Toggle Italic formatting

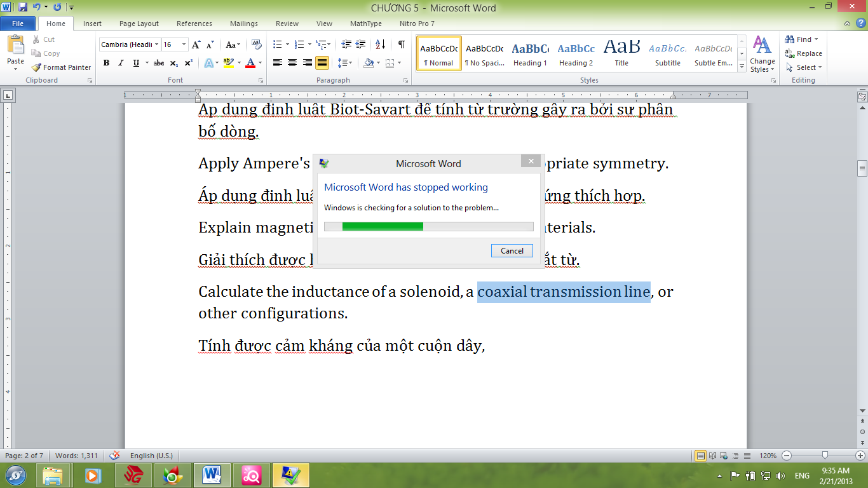[x=121, y=63]
